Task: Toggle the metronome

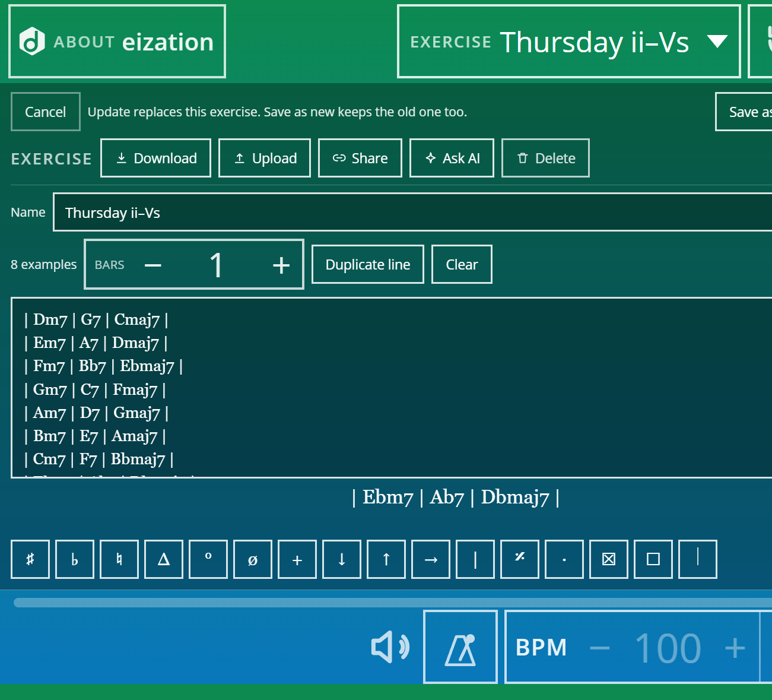Action: coord(460,647)
